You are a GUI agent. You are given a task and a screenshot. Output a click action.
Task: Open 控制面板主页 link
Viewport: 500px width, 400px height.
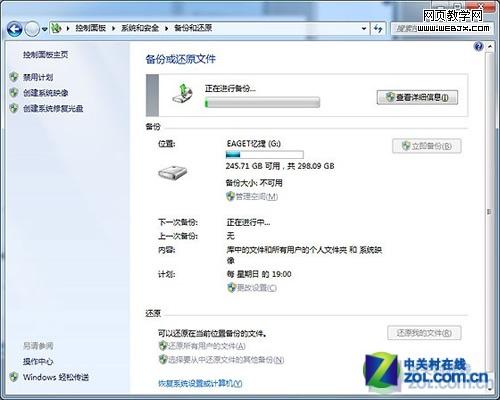pyautogui.click(x=45, y=54)
